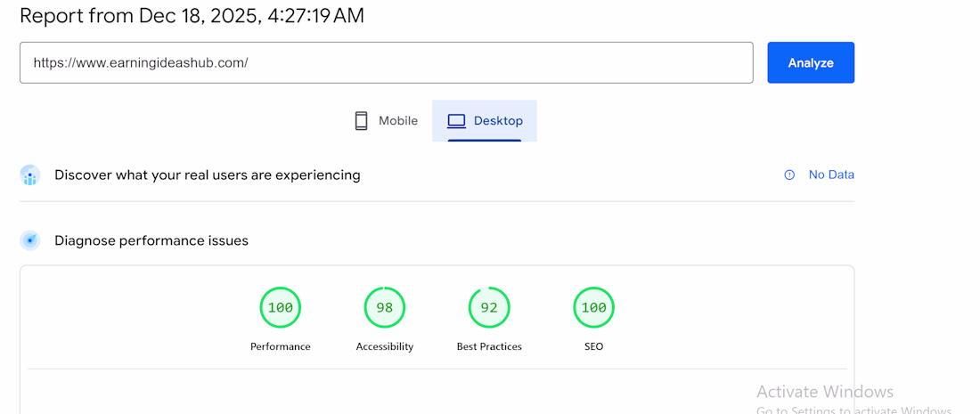The height and width of the screenshot is (414, 980).
Task: Jump to the Accessibility label link
Action: (385, 346)
